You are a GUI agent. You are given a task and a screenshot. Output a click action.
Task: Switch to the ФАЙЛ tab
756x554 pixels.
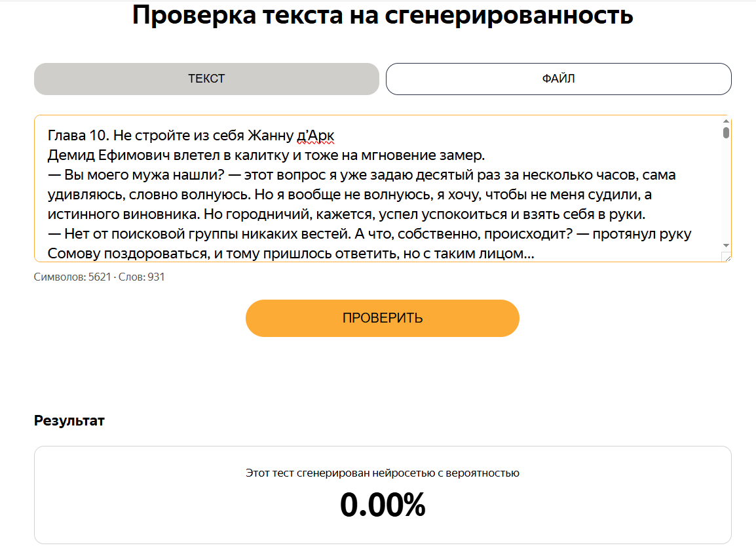[558, 79]
